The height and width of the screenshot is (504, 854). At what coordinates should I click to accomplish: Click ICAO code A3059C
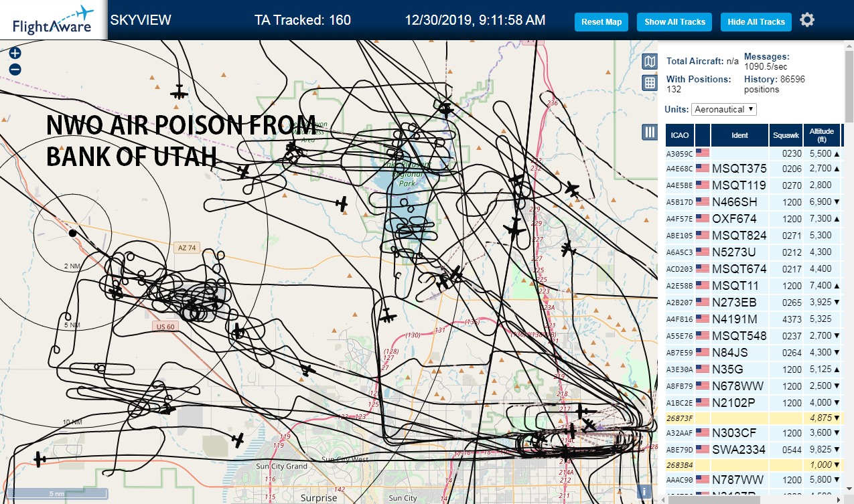[679, 153]
